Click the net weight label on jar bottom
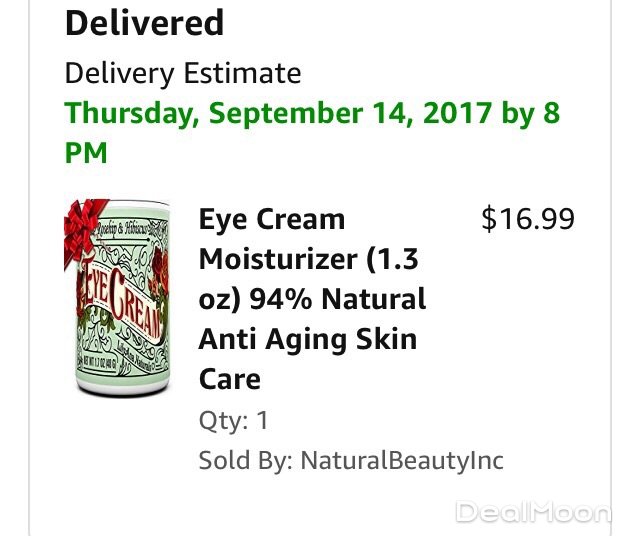The height and width of the screenshot is (536, 626). pos(99,364)
